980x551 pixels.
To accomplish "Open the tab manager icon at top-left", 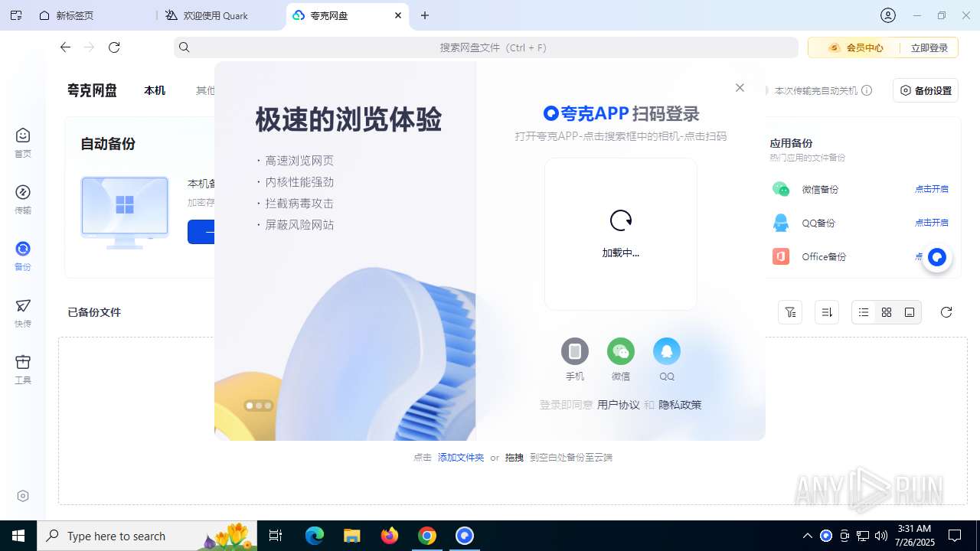I will coord(16,15).
